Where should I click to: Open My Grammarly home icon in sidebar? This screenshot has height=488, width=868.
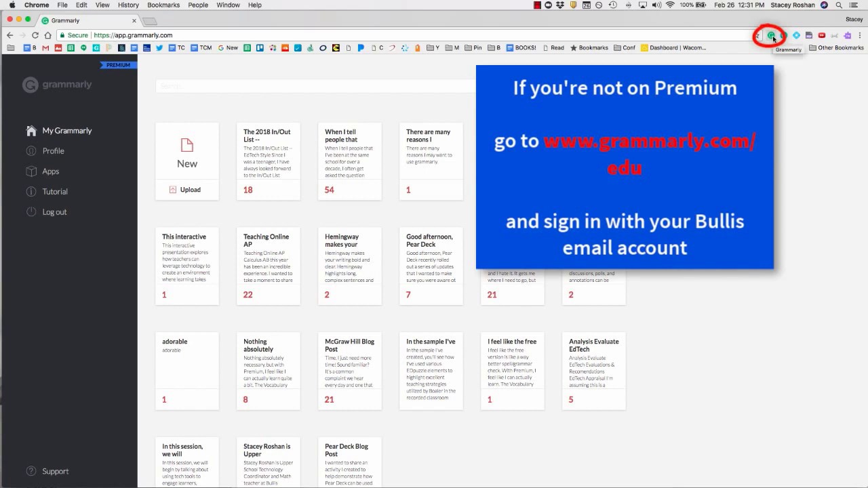(31, 131)
